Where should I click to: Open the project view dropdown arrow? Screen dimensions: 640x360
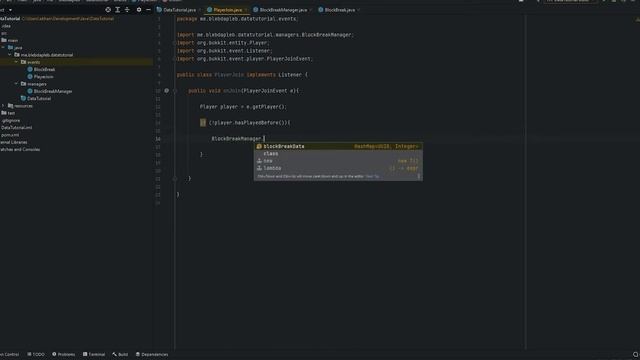coord(10,10)
